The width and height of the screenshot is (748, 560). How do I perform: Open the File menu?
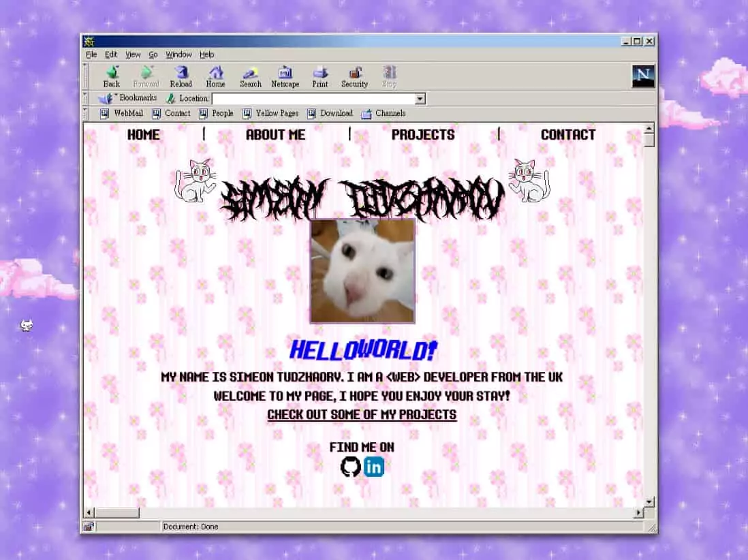91,55
